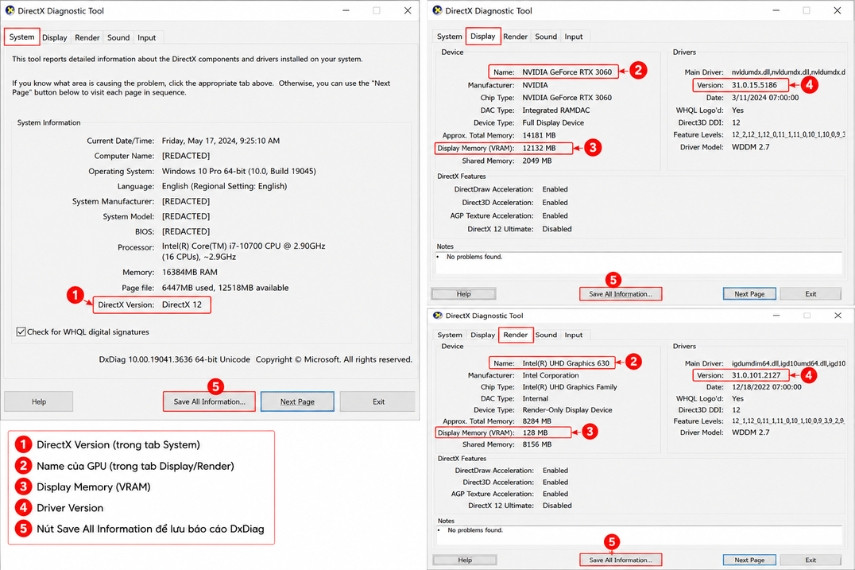
Task: Click date 3/11/2024 in Display window
Action: pyautogui.click(x=765, y=98)
